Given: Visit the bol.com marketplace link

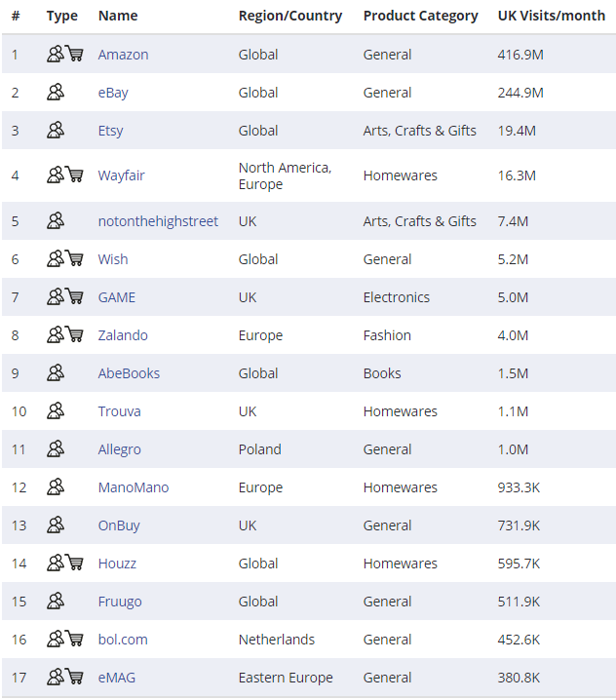Looking at the screenshot, I should pos(123,640).
